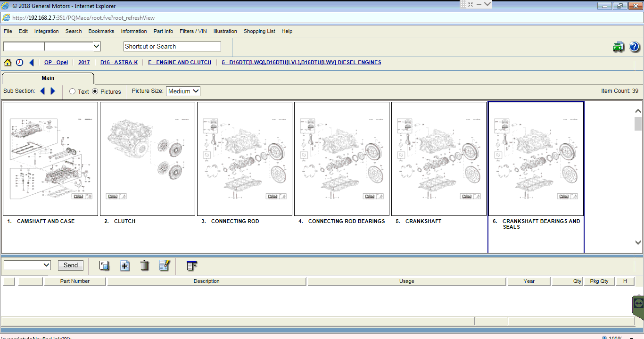Delete item using the trash can icon
Image resolution: width=644 pixels, height=339 pixels.
click(x=145, y=265)
